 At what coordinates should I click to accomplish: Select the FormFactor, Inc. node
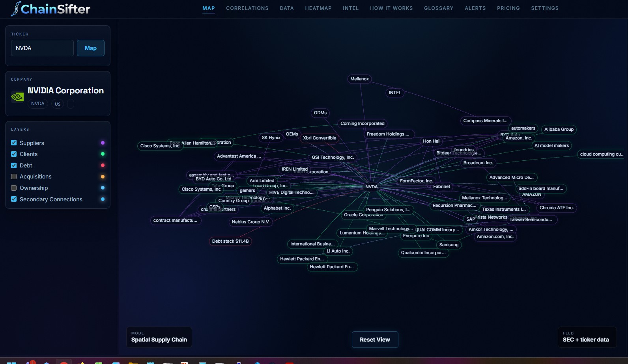(x=417, y=181)
